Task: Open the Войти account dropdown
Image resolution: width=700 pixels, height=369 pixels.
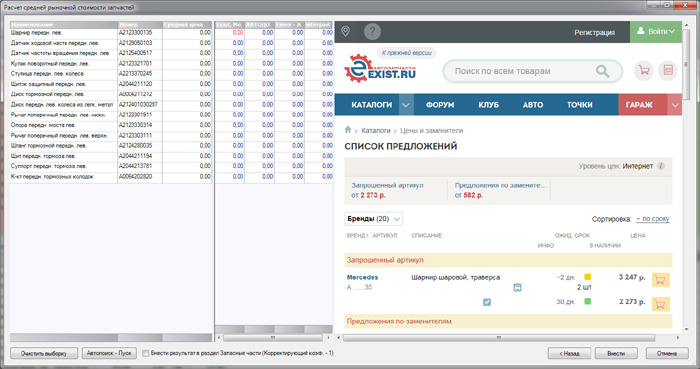Action: pos(656,32)
